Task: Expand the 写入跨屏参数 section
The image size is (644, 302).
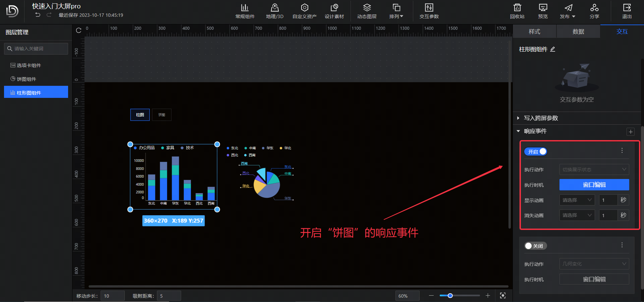Action: point(541,118)
